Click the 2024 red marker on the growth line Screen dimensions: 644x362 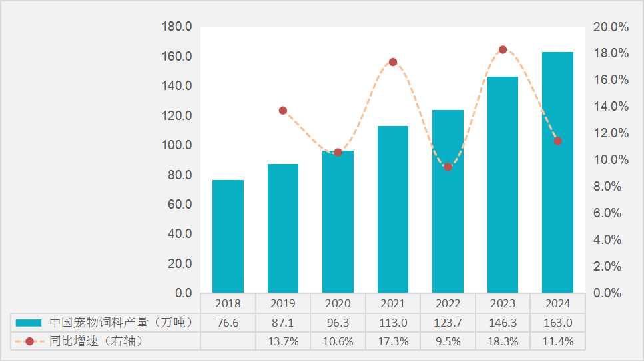557,141
